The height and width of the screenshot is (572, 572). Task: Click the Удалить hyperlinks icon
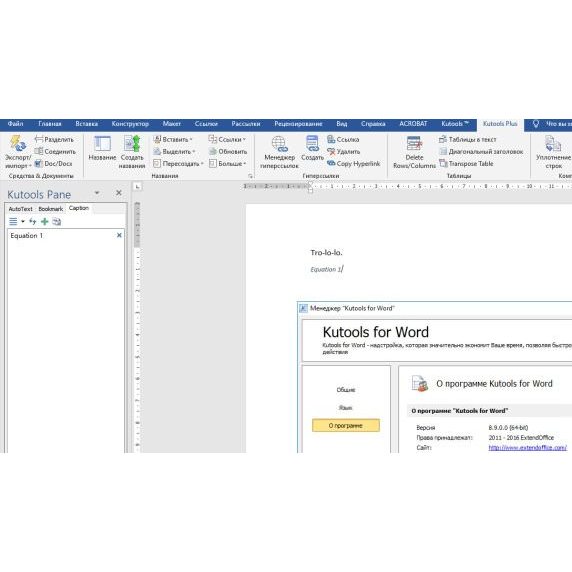tap(331, 151)
